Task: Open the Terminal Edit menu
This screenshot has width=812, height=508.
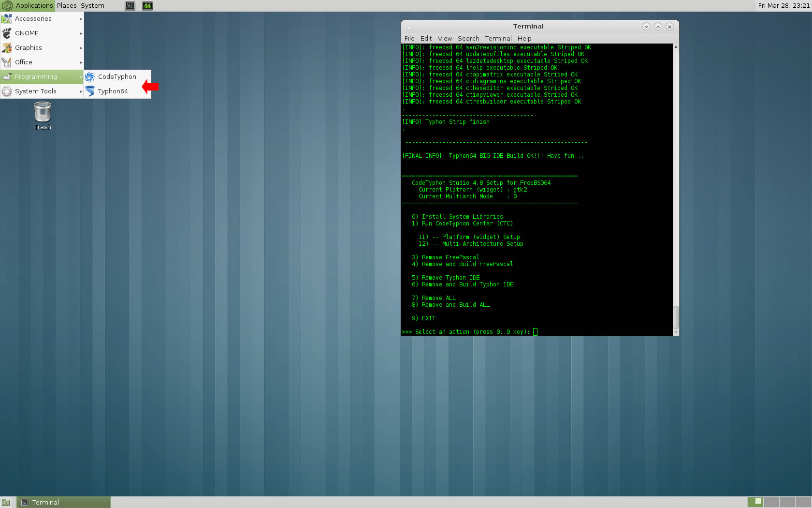Action: (426, 38)
